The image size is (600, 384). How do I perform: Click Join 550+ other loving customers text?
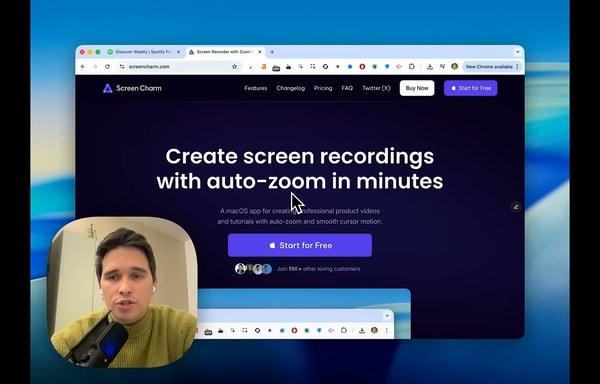[318, 269]
